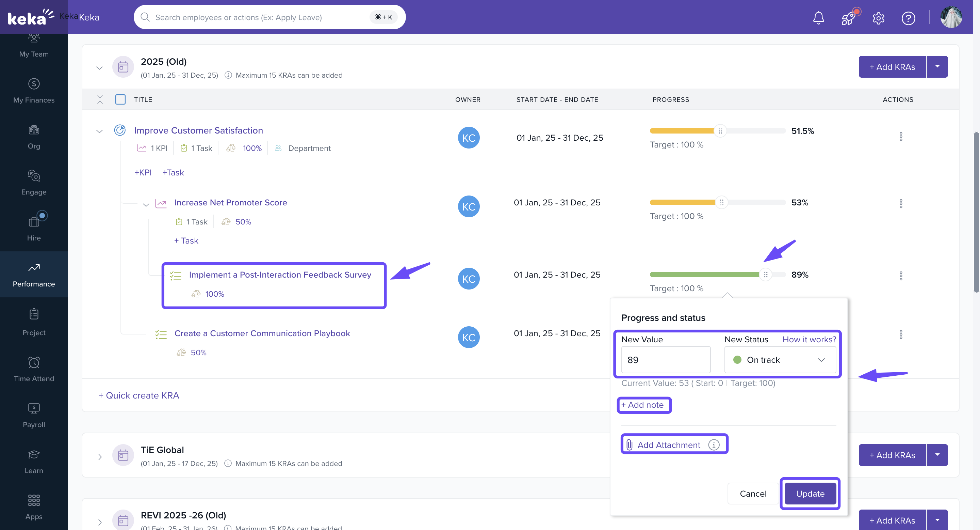Collapse the Improve Customer Satisfaction KRA

pos(99,131)
